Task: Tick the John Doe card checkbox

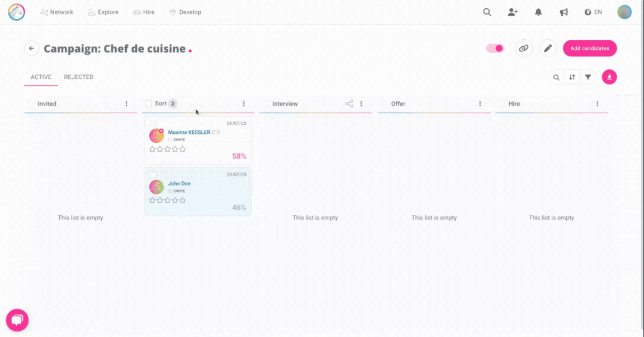Action: [x=153, y=175]
